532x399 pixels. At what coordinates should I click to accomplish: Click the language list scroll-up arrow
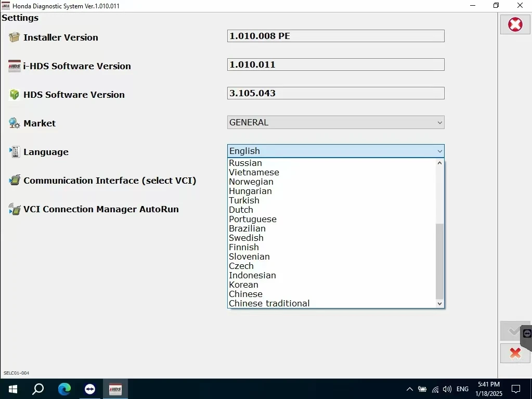tap(439, 163)
